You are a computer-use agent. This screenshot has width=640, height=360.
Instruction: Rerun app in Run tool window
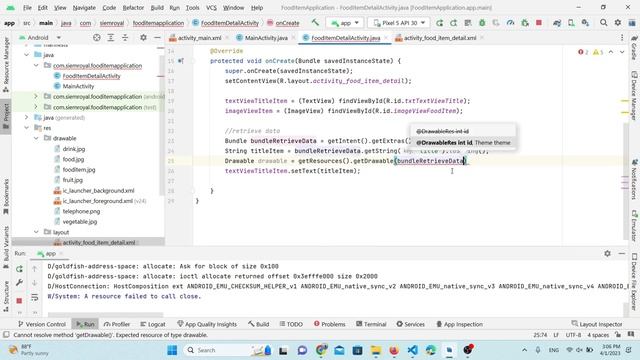tap(19, 269)
